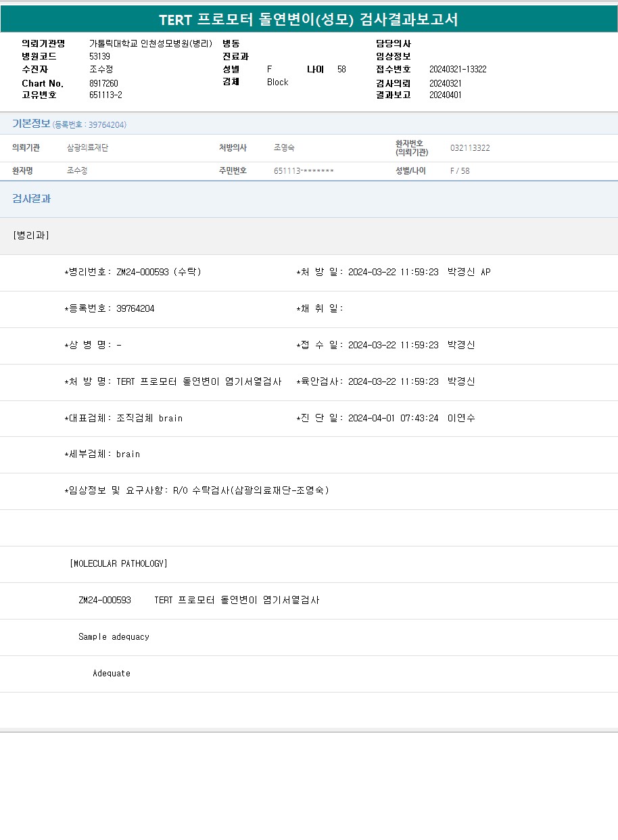Select hospital code value 53139
Image resolution: width=618 pixels, height=840 pixels.
click(x=99, y=56)
